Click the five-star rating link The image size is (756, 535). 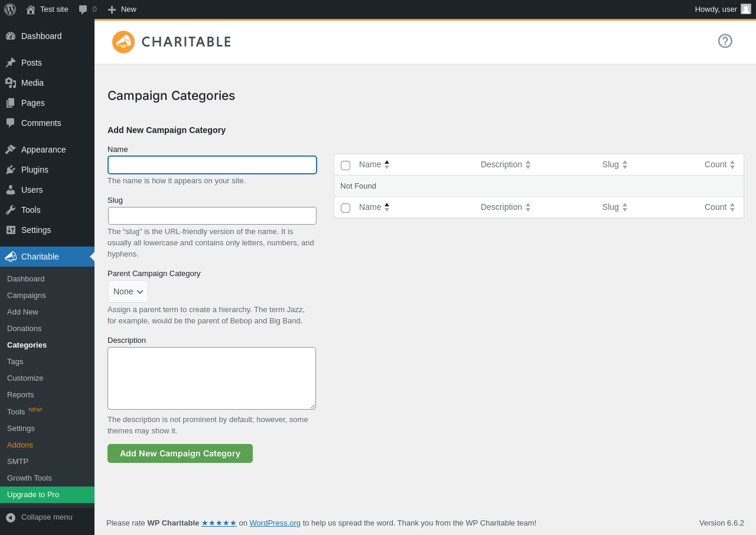[219, 523]
